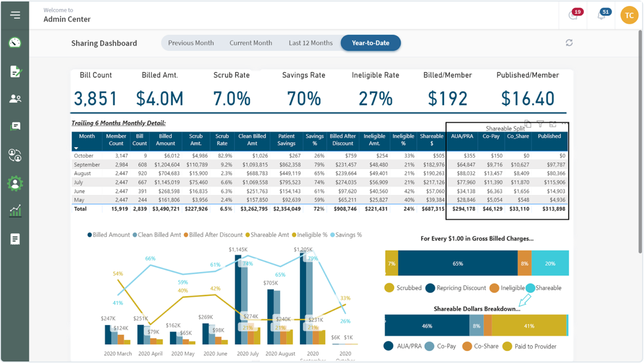Refresh the Sharing Dashboard
Image resolution: width=644 pixels, height=363 pixels.
click(569, 43)
